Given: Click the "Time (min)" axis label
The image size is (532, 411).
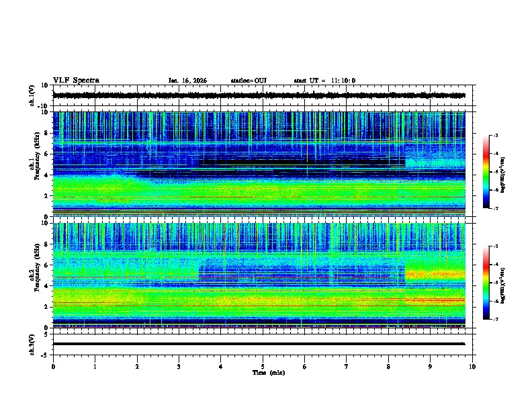Looking at the screenshot, I should point(269,373).
